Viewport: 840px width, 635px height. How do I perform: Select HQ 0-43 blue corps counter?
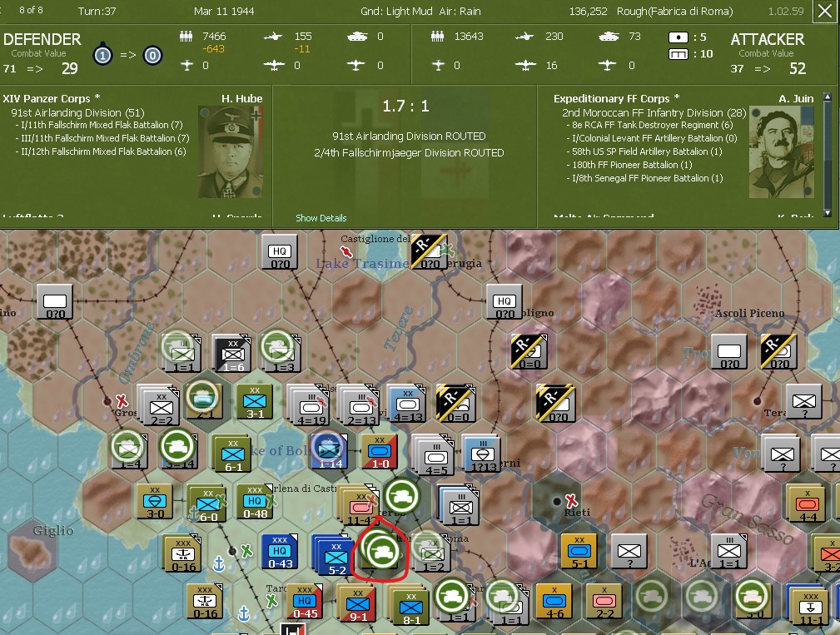[280, 551]
